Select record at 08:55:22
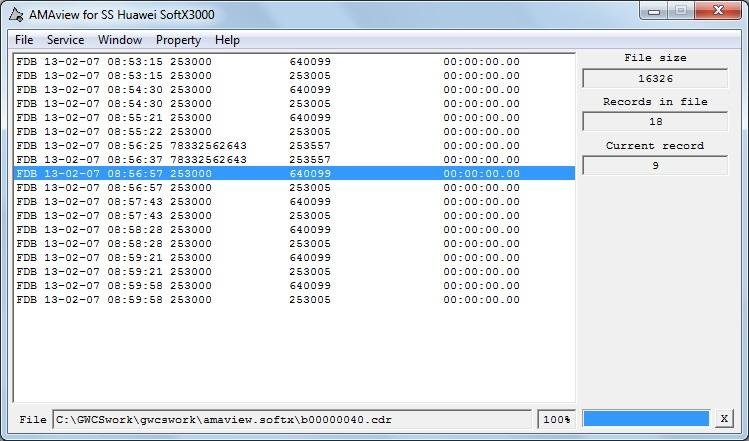The width and height of the screenshot is (749, 441). (294, 131)
